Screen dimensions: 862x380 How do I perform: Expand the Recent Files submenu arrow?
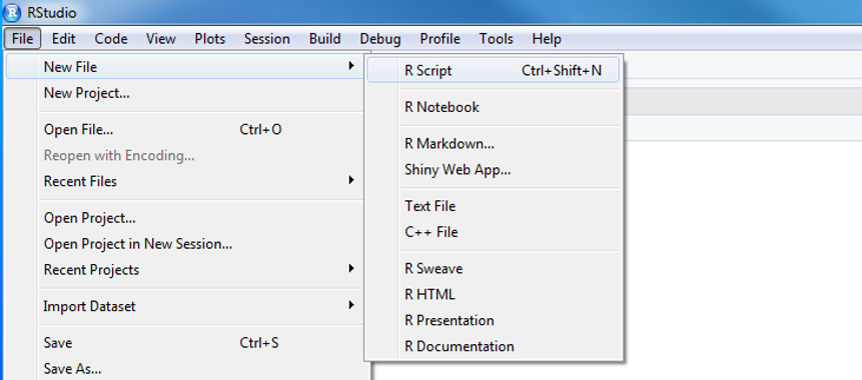coord(351,180)
